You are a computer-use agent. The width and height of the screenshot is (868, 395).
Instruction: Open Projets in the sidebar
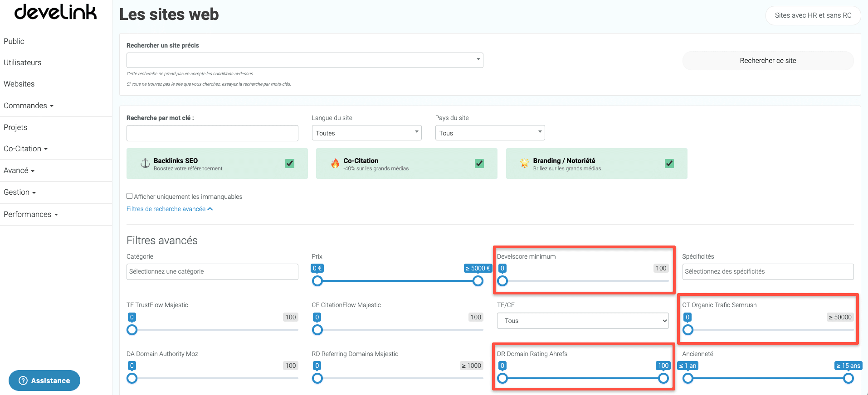point(15,127)
